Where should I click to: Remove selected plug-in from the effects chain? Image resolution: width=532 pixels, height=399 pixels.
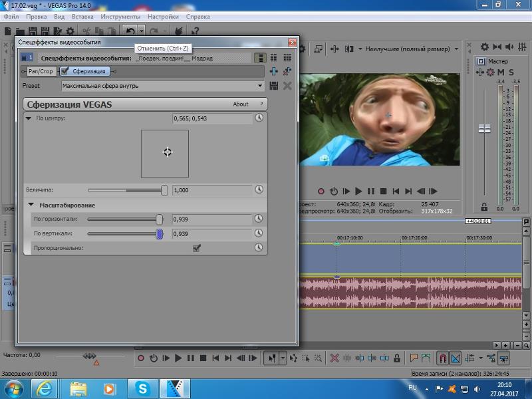[287, 71]
